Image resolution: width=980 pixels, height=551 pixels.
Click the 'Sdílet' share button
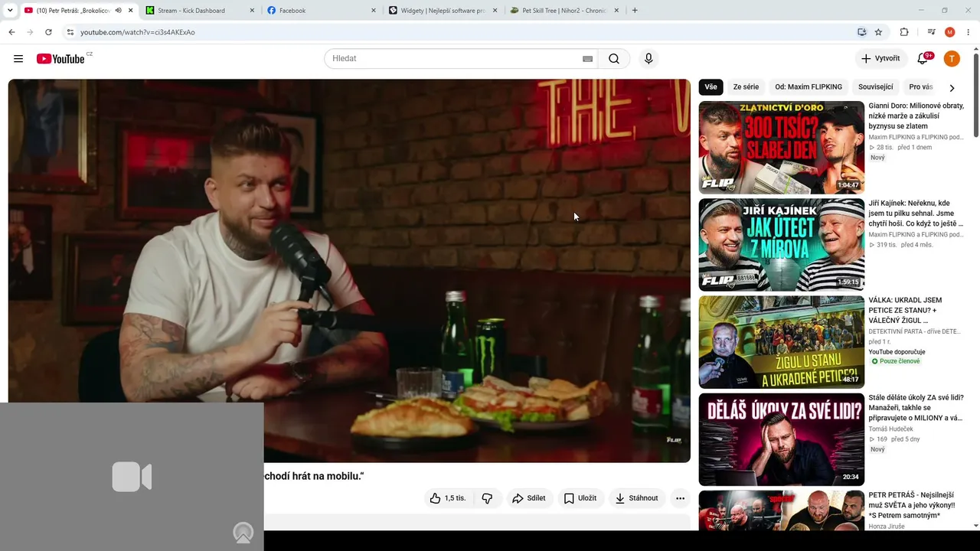pyautogui.click(x=529, y=498)
